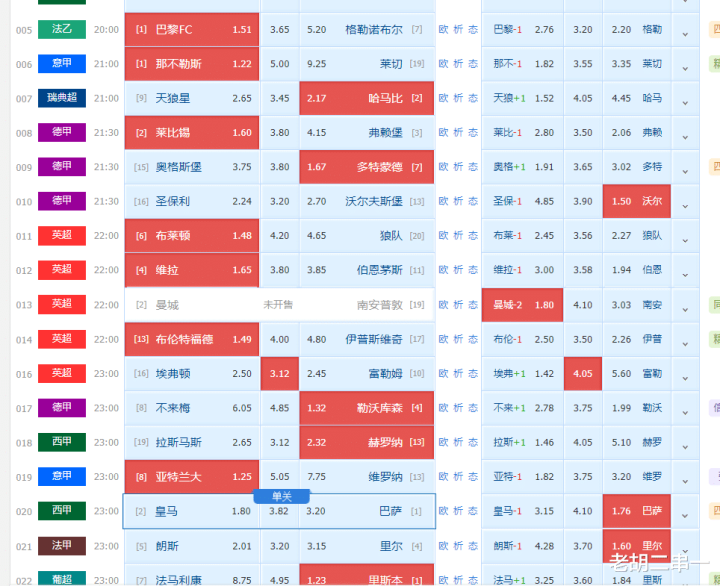Select 沃尔 handicap odds 1.50
The height and width of the screenshot is (586, 720).
(636, 201)
